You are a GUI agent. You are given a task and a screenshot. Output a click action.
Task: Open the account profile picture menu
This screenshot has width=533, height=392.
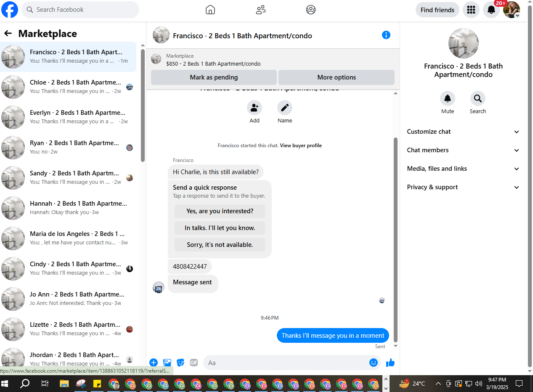[x=512, y=10]
